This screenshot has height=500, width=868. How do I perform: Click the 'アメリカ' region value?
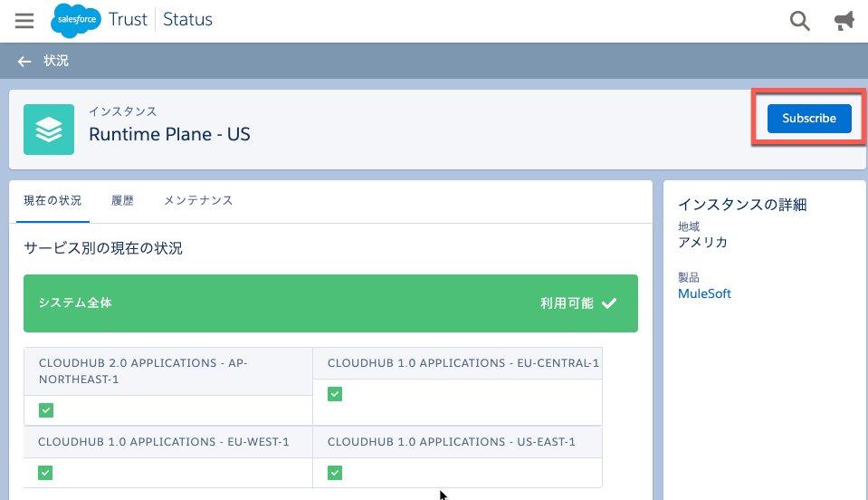coord(702,243)
